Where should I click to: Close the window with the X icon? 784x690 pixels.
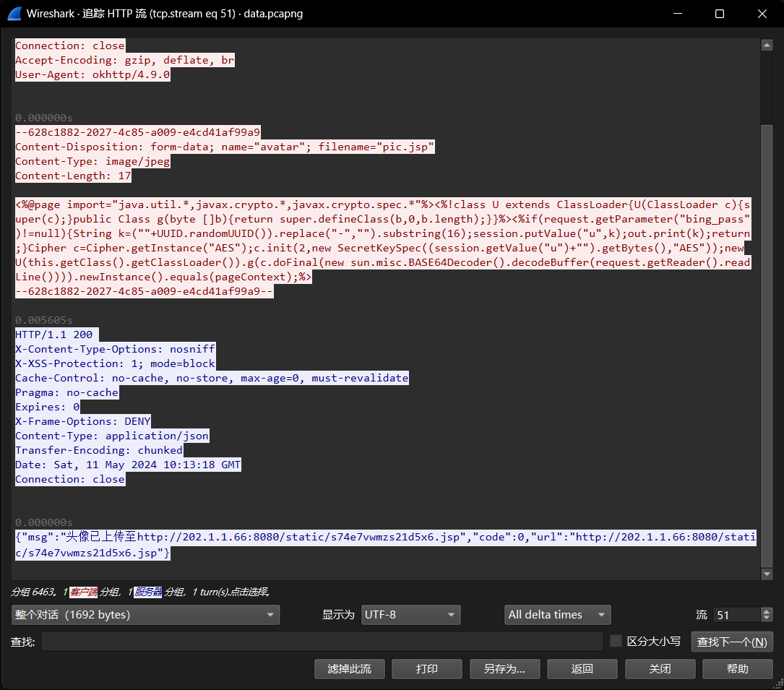click(762, 14)
